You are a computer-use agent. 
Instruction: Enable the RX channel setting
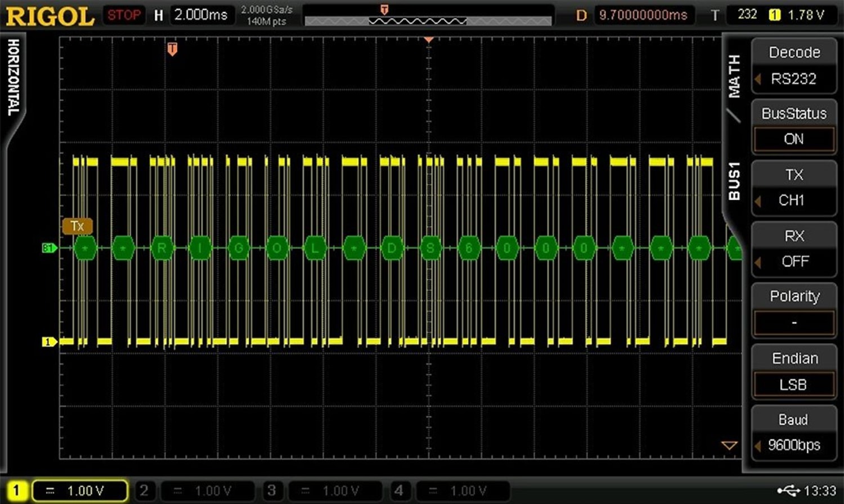click(x=794, y=260)
